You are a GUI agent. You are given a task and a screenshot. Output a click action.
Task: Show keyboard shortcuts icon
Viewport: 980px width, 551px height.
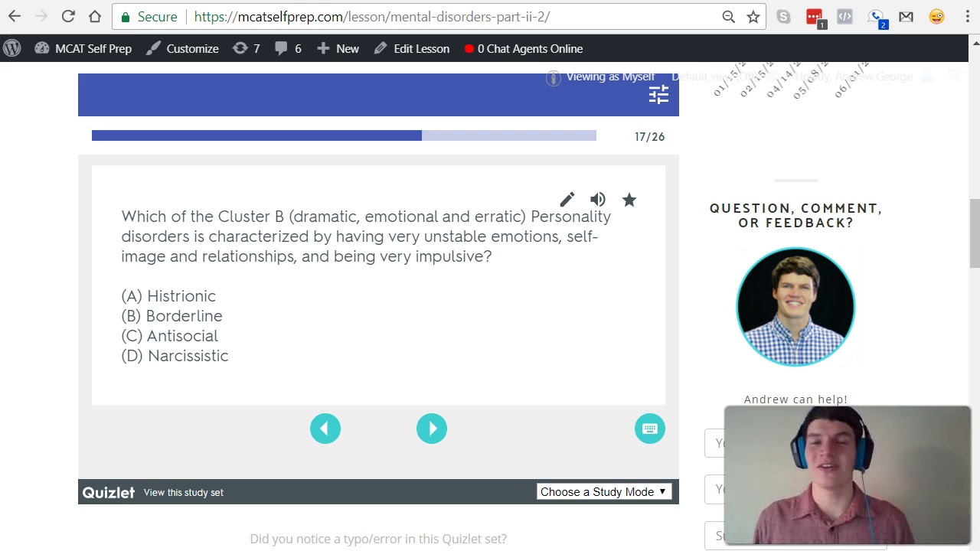[x=650, y=429]
